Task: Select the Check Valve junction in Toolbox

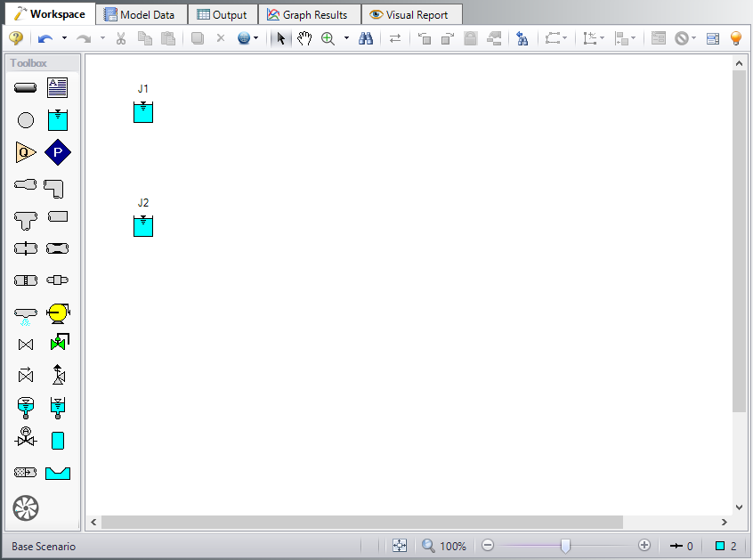Action: [26, 374]
